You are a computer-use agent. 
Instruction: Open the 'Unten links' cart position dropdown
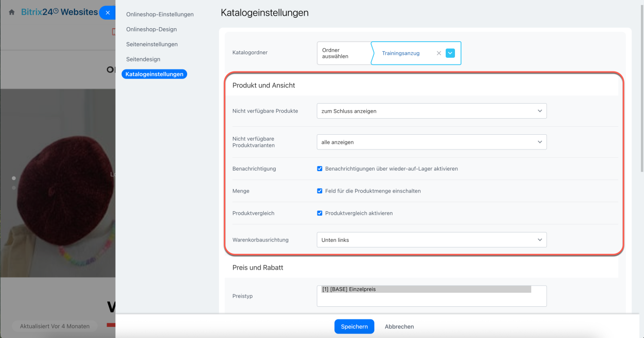431,240
